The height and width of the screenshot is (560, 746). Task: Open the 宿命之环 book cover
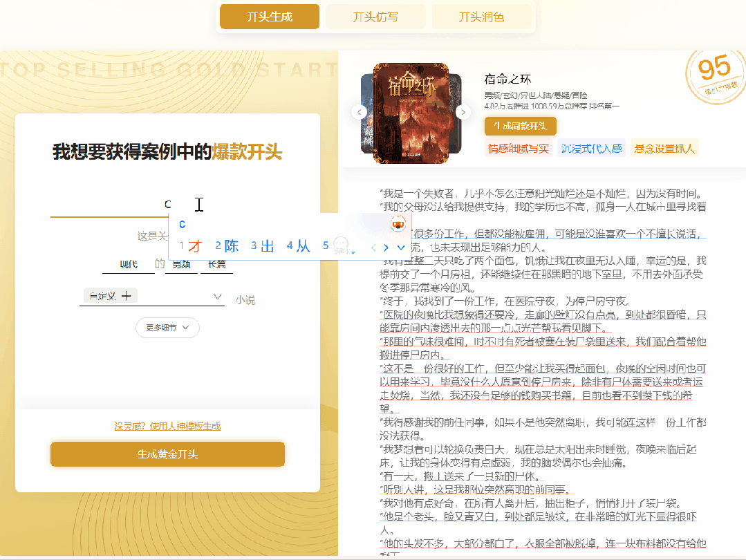[411, 113]
